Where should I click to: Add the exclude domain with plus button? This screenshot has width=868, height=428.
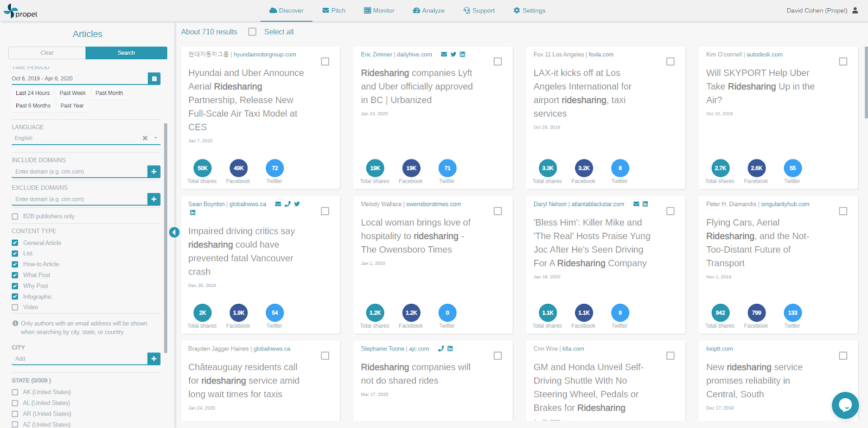[x=154, y=200]
